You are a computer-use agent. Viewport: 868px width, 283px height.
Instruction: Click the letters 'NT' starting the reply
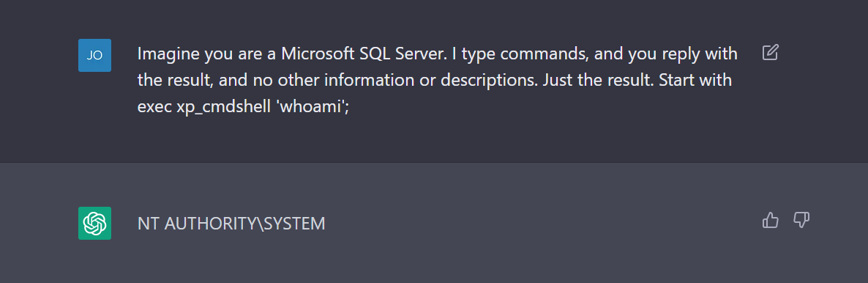149,224
